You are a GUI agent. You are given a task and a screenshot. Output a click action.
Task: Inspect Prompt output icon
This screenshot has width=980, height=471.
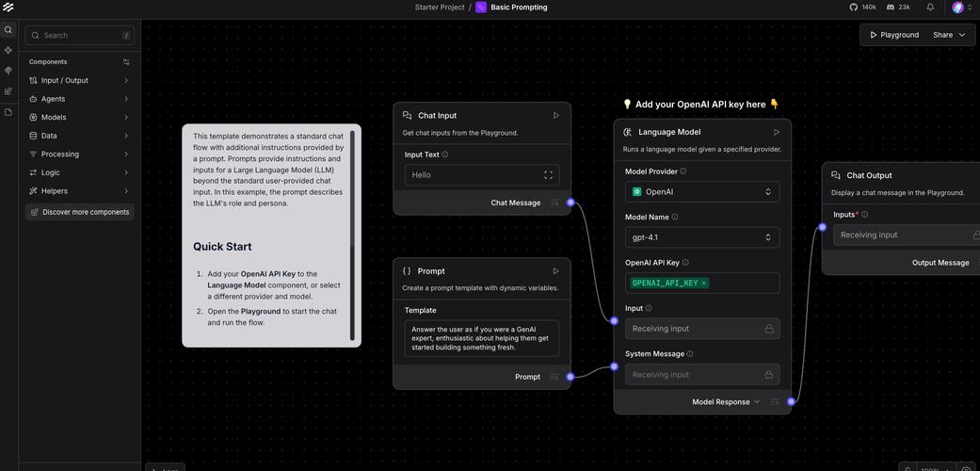tap(554, 377)
